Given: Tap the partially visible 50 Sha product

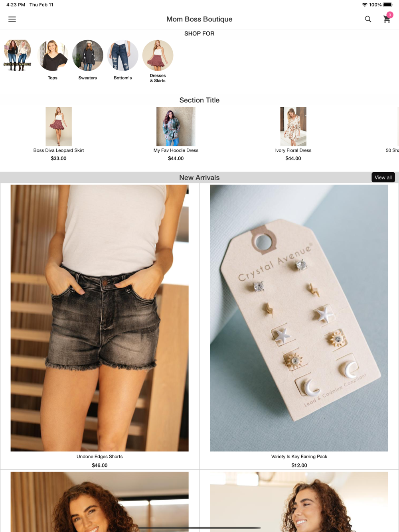Looking at the screenshot, I should pyautogui.click(x=392, y=150).
